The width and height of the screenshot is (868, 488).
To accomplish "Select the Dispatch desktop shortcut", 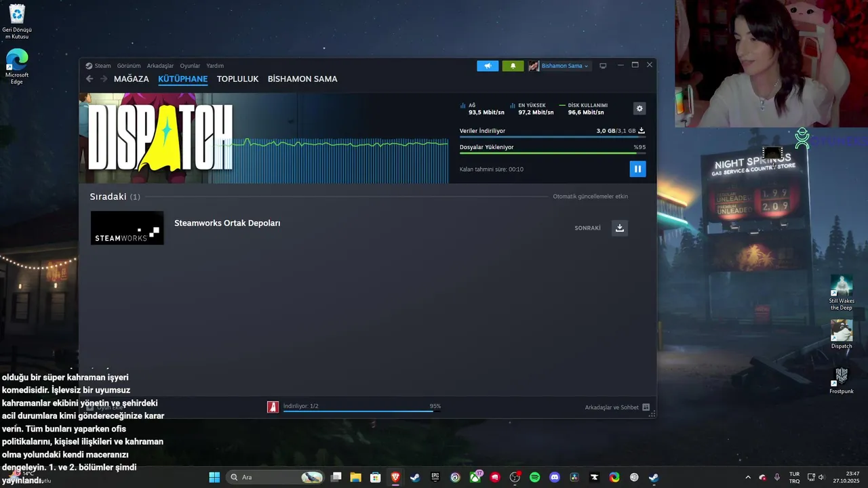I will coord(842,334).
